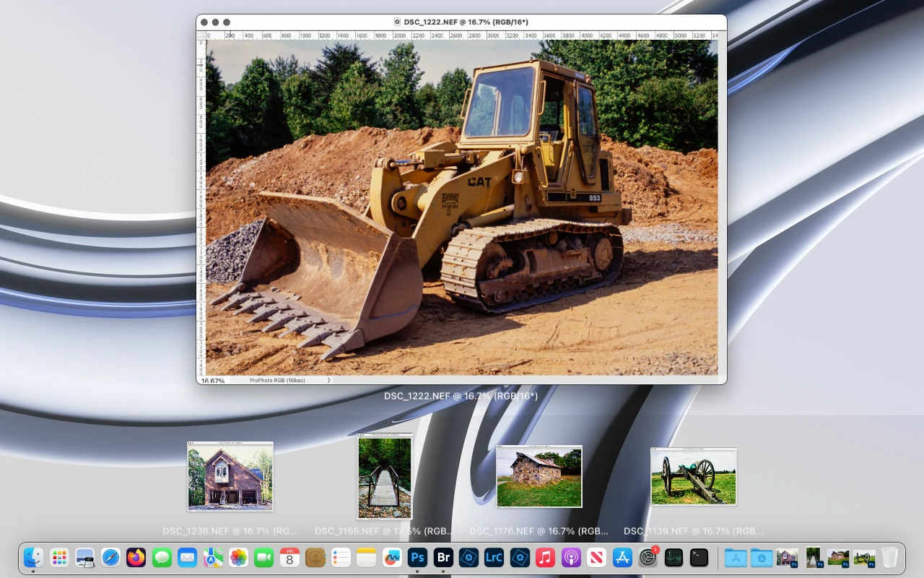924x578 pixels.
Task: Open Adobe Bridge via Br icon
Action: 443,558
